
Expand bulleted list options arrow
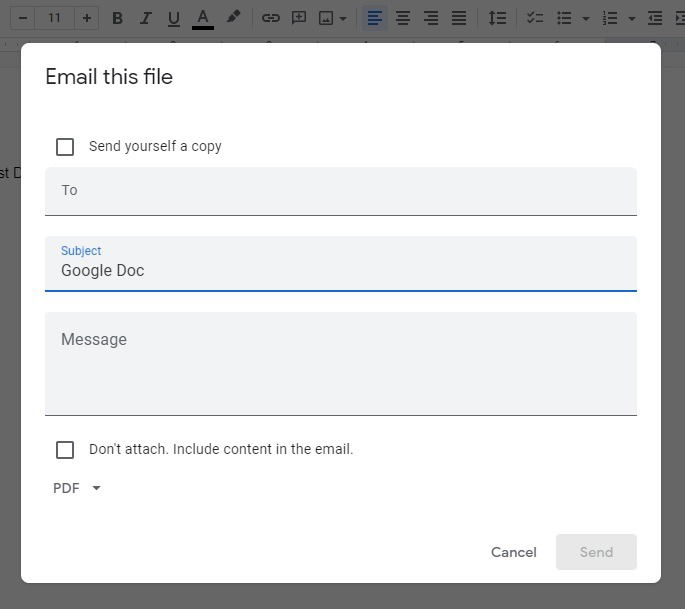[x=585, y=18]
